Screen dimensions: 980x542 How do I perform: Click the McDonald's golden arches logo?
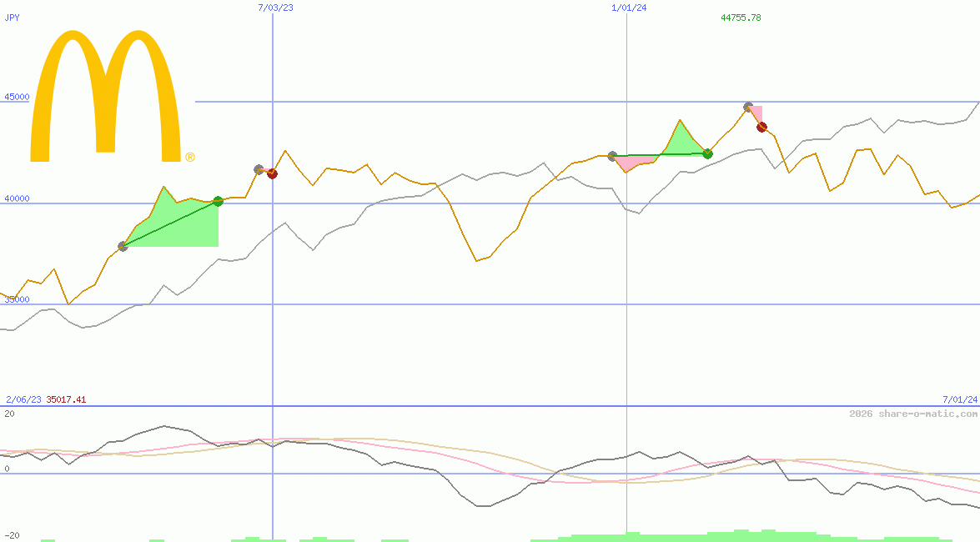click(106, 98)
